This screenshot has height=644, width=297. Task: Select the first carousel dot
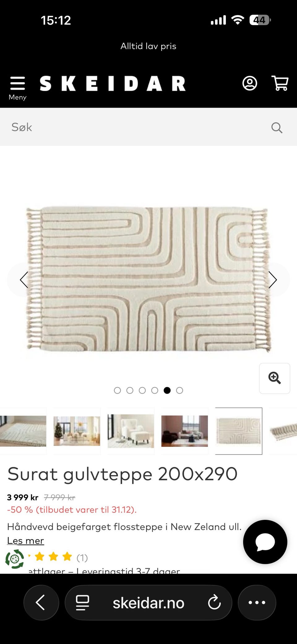point(117,390)
